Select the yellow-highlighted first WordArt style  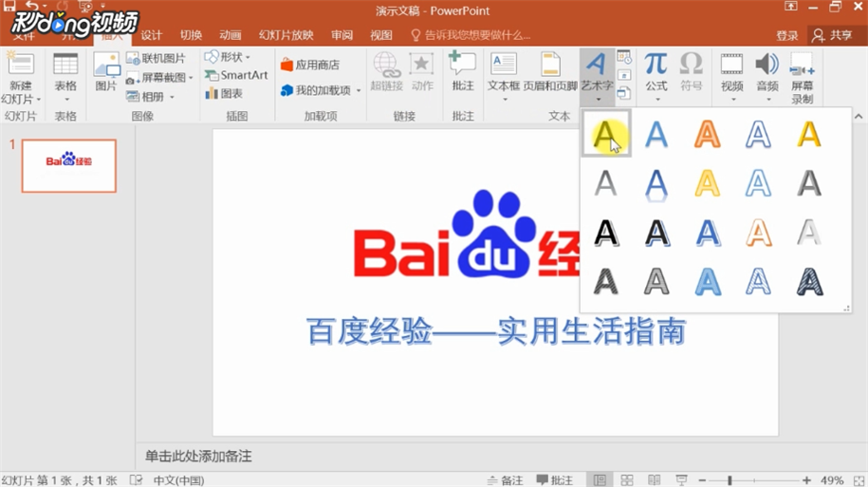(x=606, y=134)
